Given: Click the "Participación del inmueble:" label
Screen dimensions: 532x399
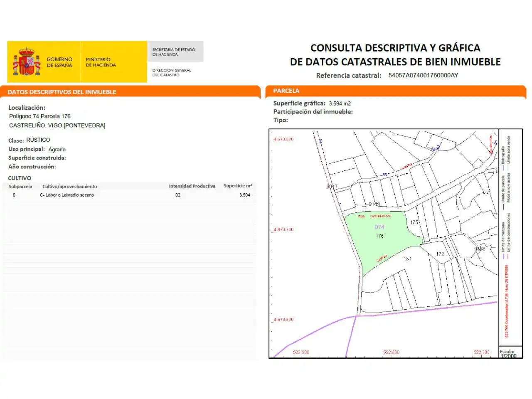Looking at the screenshot, I should click(x=313, y=111).
